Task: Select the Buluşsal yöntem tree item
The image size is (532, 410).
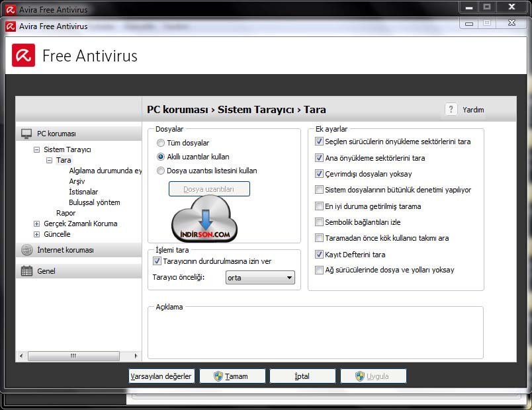Action: [95, 202]
